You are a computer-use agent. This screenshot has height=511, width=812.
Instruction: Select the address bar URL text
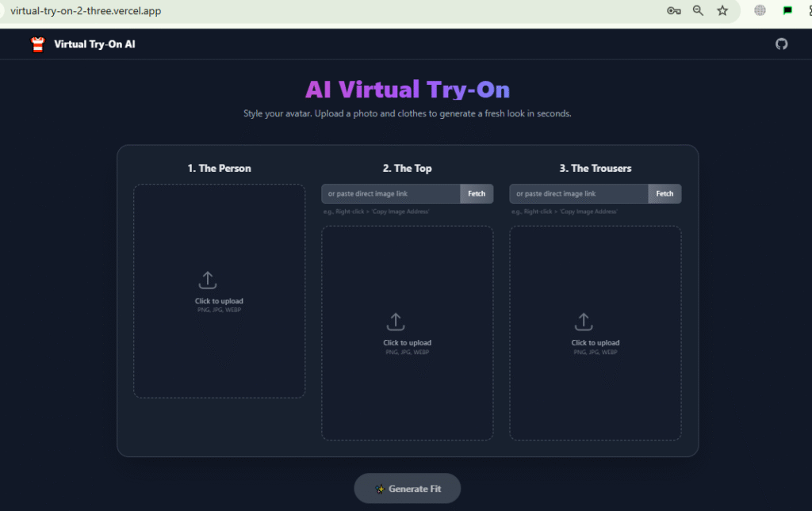[86, 10]
